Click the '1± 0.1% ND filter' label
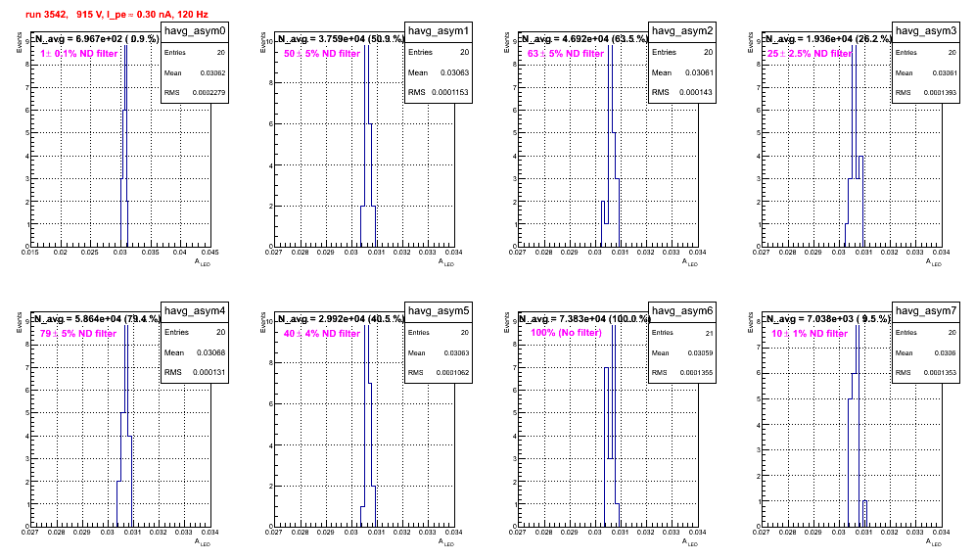The width and height of the screenshot is (975, 560). point(79,54)
